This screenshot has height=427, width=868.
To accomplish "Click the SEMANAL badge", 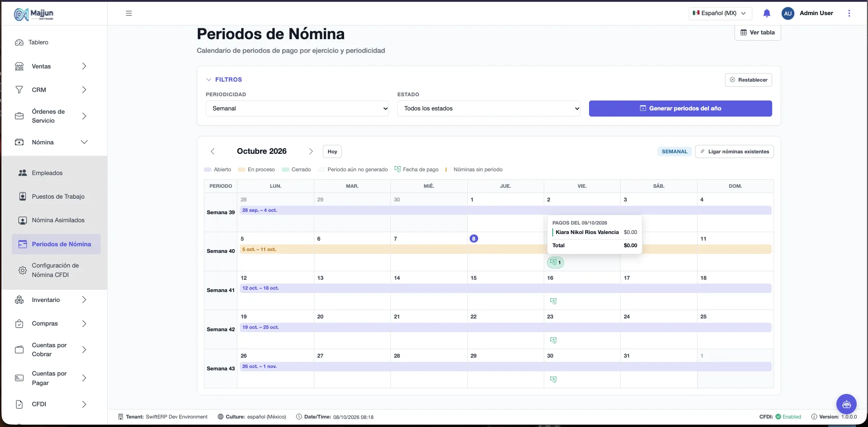I will 674,151.
